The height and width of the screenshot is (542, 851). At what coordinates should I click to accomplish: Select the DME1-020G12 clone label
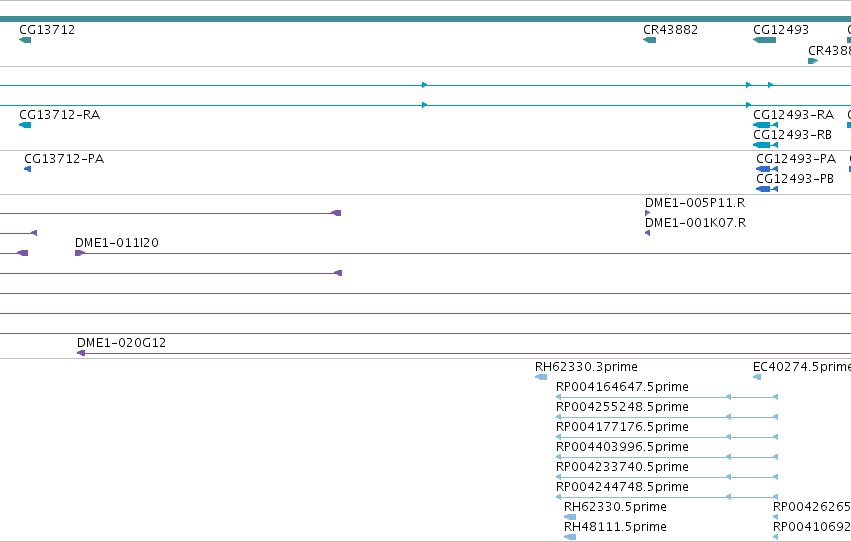click(x=122, y=342)
